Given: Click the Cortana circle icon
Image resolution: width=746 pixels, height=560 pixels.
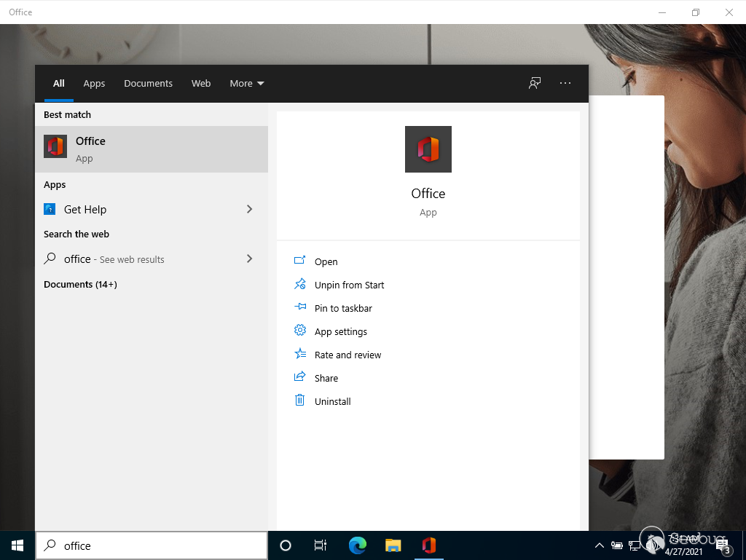Looking at the screenshot, I should pos(286,545).
